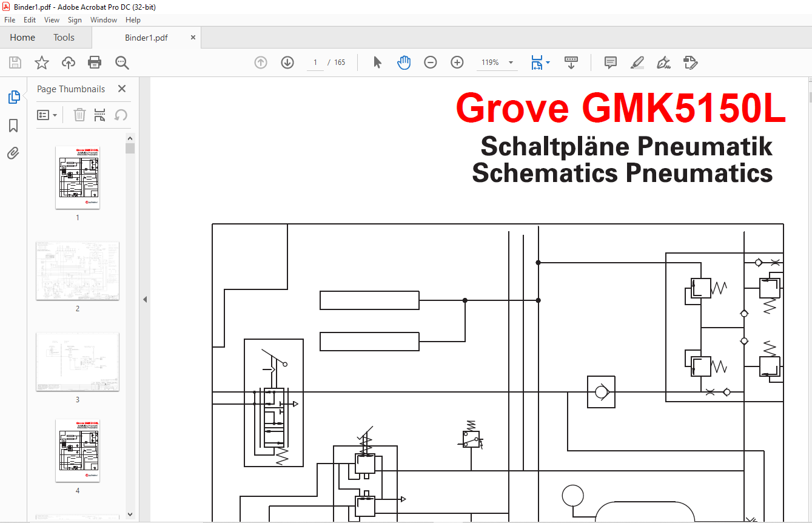Click thumbnail panel scroll down arrow
This screenshot has height=523, width=812.
130,514
